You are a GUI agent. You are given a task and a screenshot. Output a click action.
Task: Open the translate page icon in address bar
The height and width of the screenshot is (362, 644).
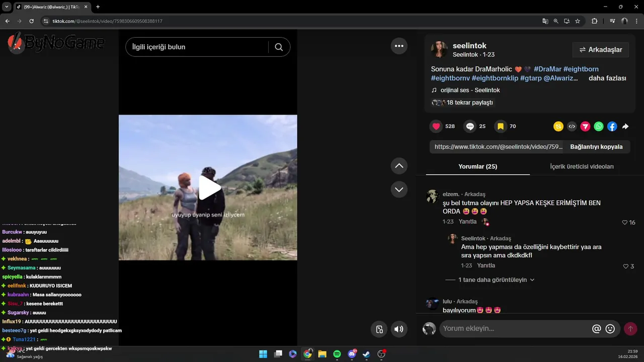point(545,21)
